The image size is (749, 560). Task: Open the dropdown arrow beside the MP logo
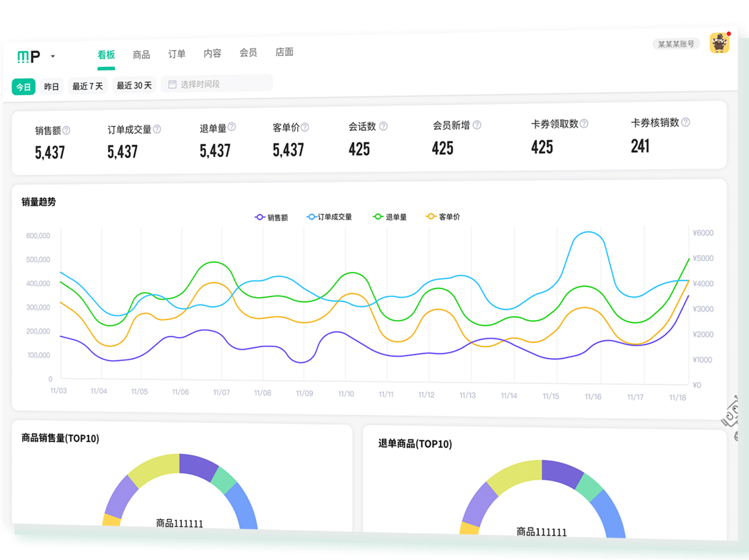pyautogui.click(x=53, y=56)
